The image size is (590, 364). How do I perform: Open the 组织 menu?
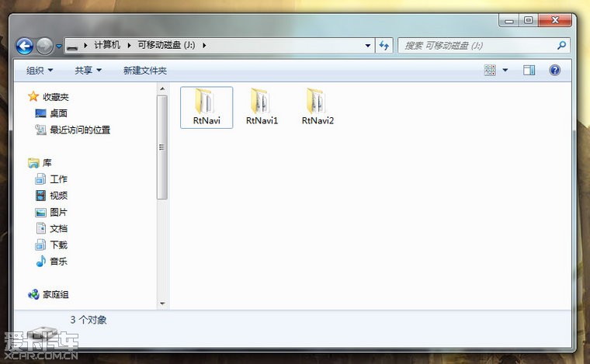(40, 71)
